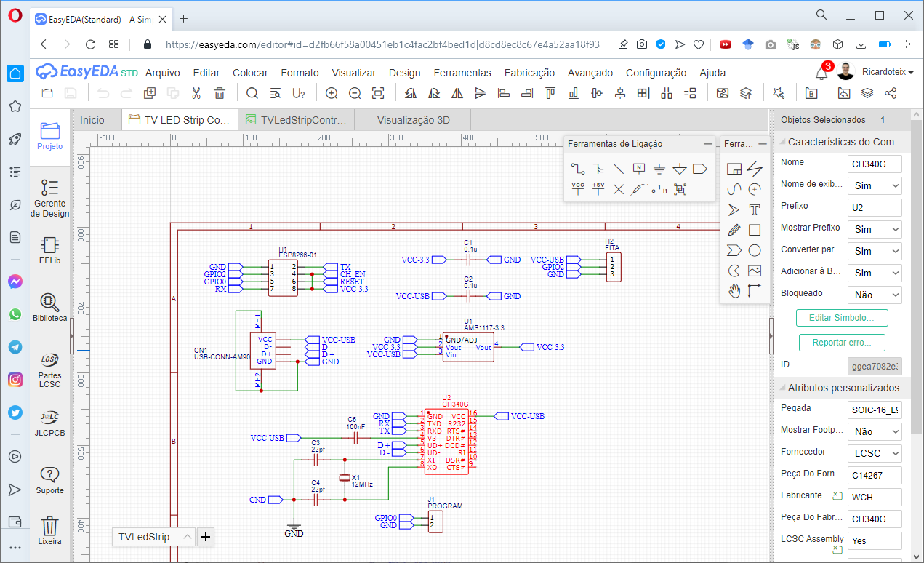Pick the VCC net flag tool

tap(578, 189)
